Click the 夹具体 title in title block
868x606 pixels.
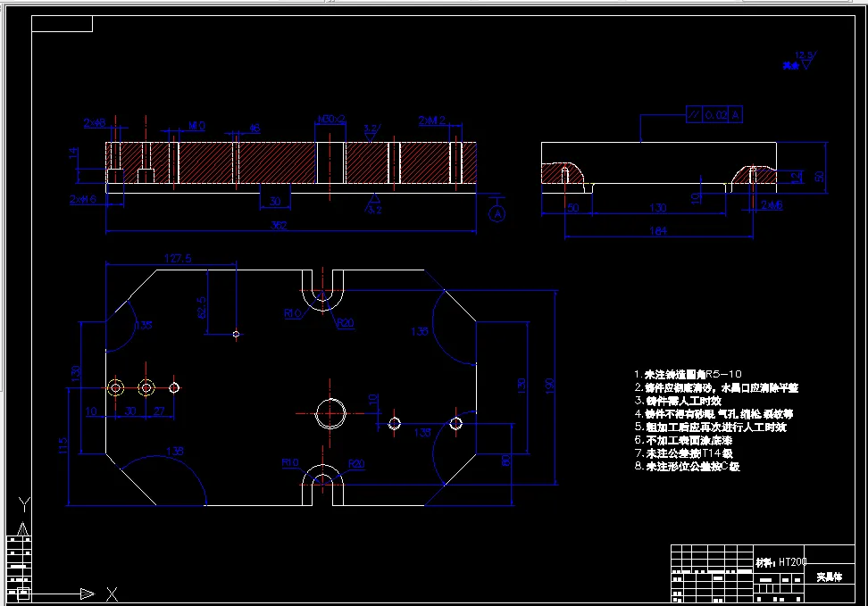click(x=830, y=577)
